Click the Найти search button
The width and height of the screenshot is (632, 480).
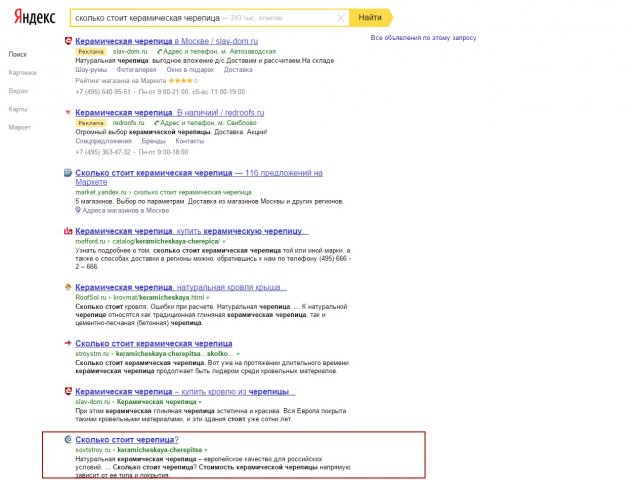pos(371,18)
